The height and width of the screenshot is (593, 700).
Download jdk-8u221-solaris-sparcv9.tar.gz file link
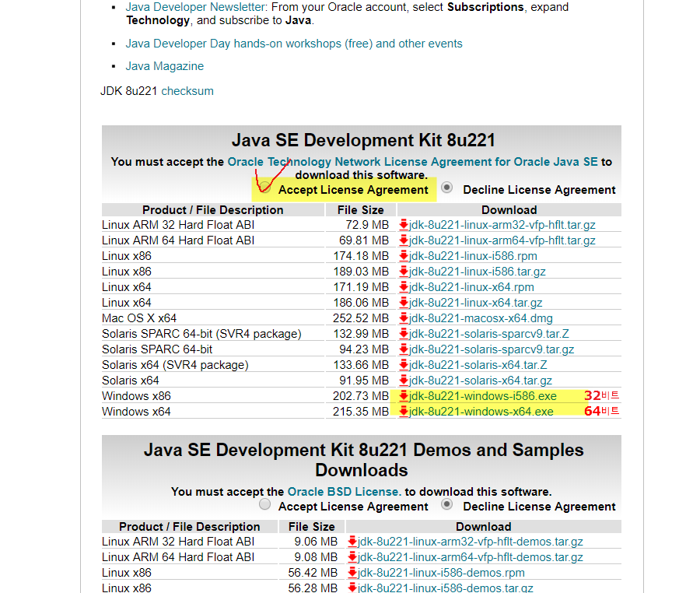pyautogui.click(x=492, y=349)
